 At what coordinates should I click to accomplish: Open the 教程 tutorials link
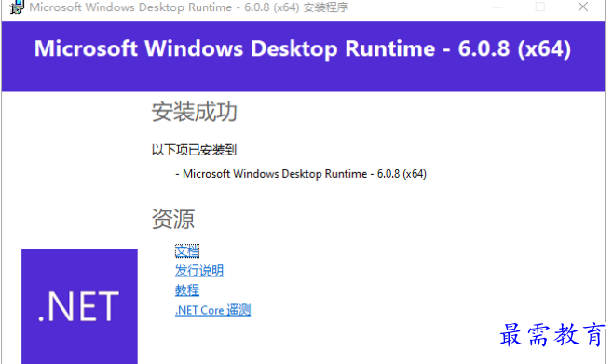point(187,290)
